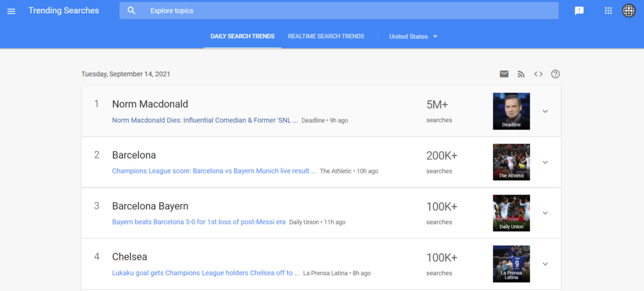The image size is (644, 291).
Task: Switch to Realtime Search Trends tab
Action: click(326, 36)
